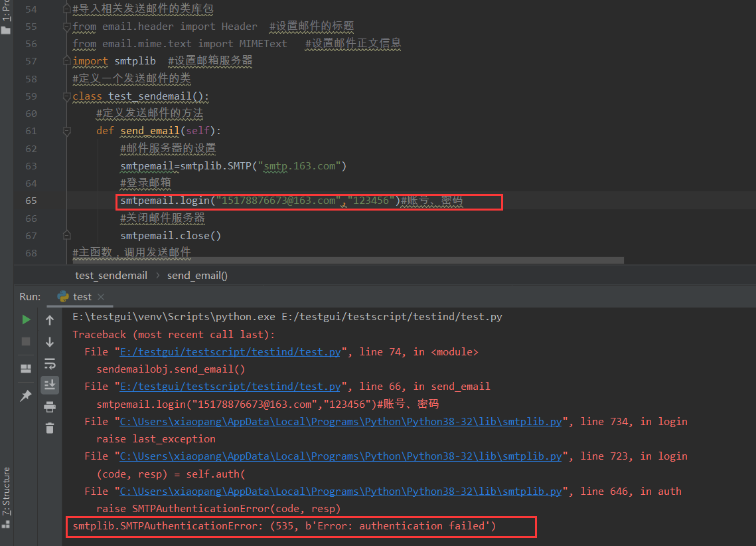Click the '#定义一个发送邮件的类' comment on line 58
Image resolution: width=756 pixels, height=546 pixels.
[131, 78]
